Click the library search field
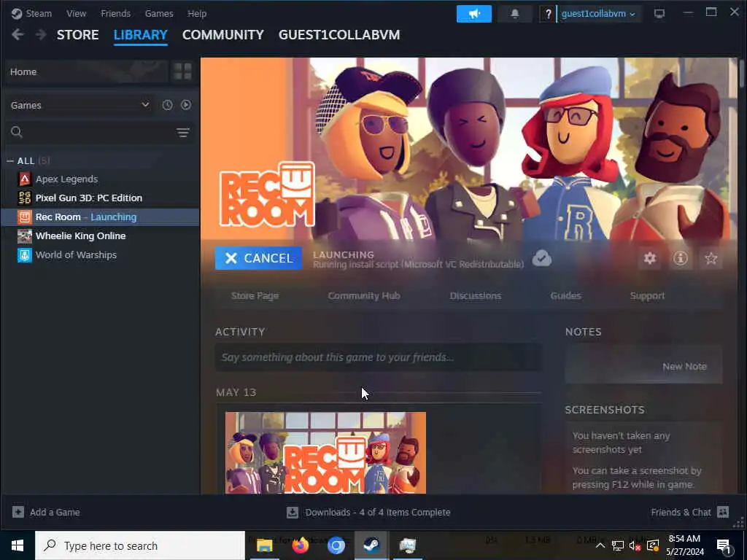This screenshot has width=747, height=560. pos(100,132)
